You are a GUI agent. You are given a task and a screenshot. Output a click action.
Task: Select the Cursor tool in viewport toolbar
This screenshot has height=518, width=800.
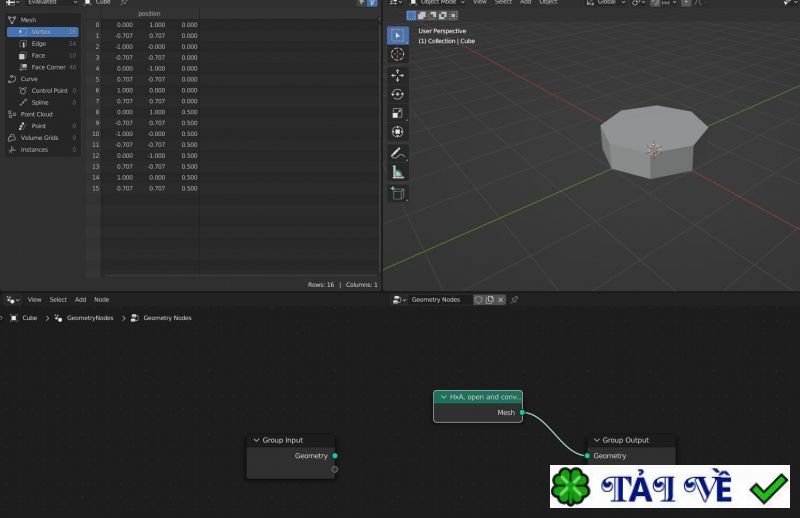[398, 55]
